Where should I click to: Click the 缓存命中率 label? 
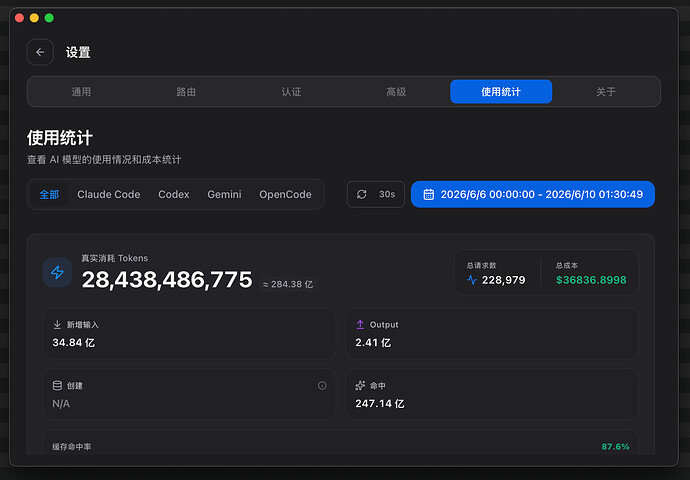pyautogui.click(x=72, y=447)
